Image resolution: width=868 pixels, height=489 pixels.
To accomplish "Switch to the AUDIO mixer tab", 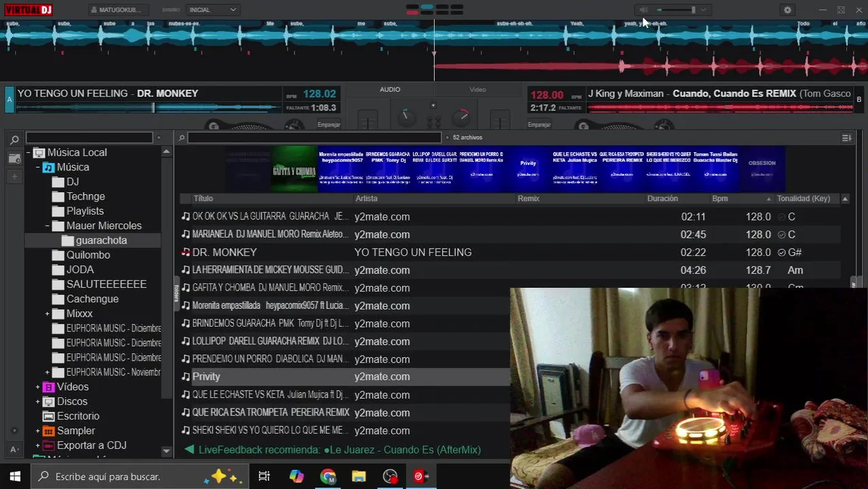I will click(x=390, y=90).
